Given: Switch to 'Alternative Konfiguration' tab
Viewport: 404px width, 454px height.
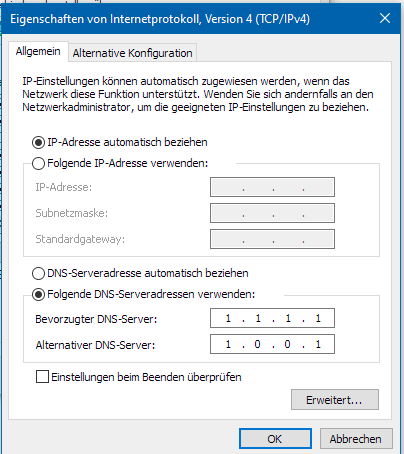Looking at the screenshot, I should tap(132, 53).
